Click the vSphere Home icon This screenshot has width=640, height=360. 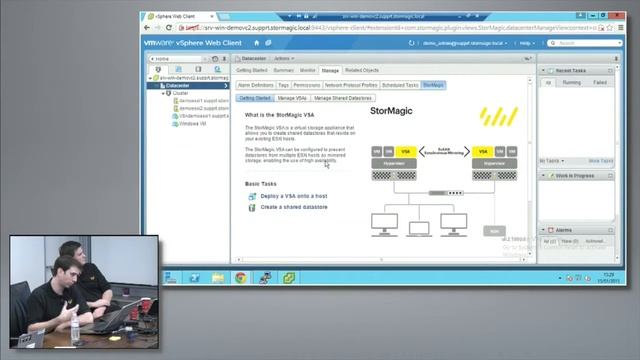257,43
